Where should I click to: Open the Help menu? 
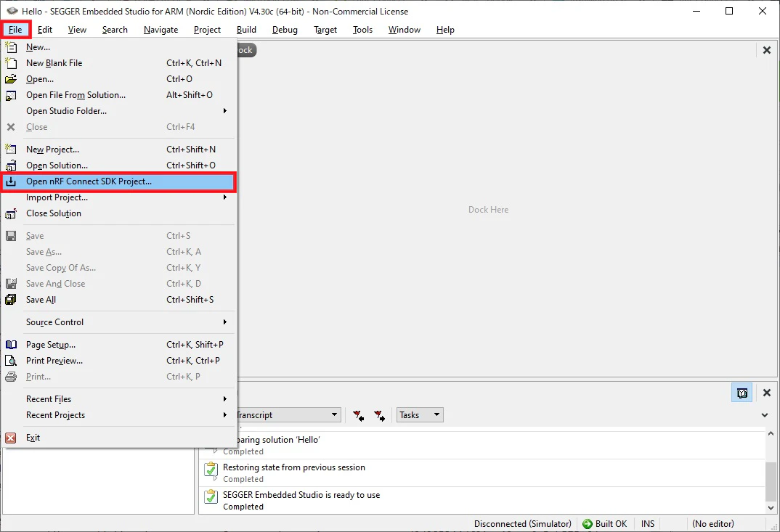(445, 30)
